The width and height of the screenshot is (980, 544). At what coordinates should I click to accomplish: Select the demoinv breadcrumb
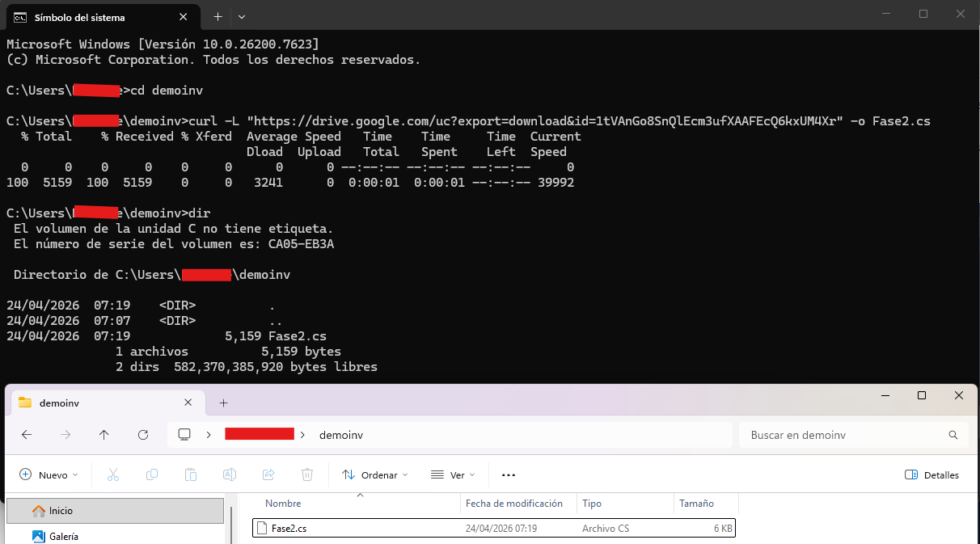tap(341, 435)
